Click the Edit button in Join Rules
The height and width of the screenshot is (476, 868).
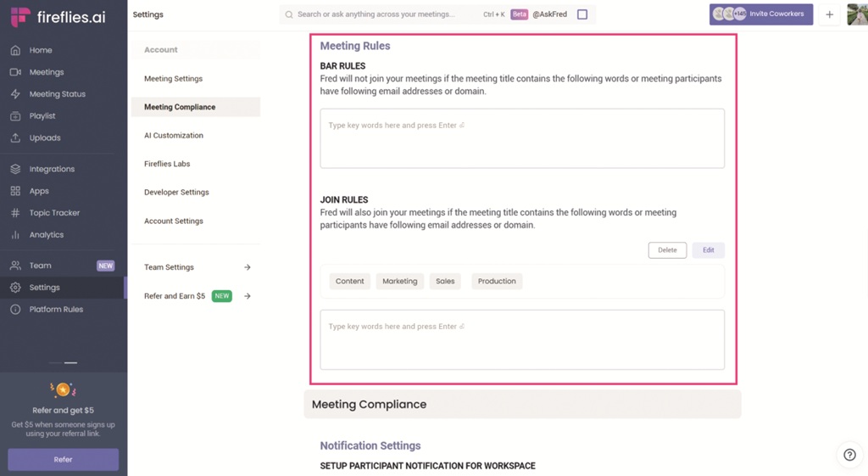708,250
